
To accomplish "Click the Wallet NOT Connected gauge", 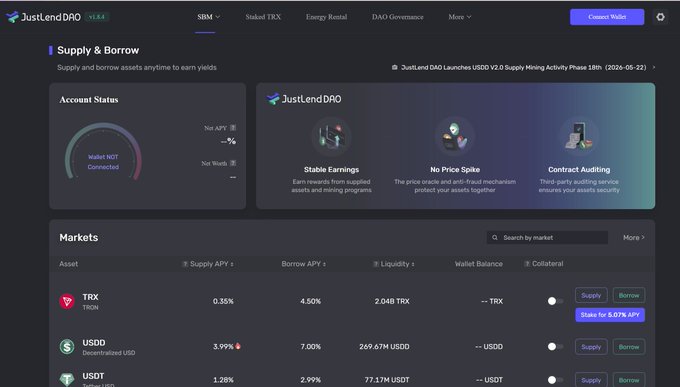I will coord(103,151).
